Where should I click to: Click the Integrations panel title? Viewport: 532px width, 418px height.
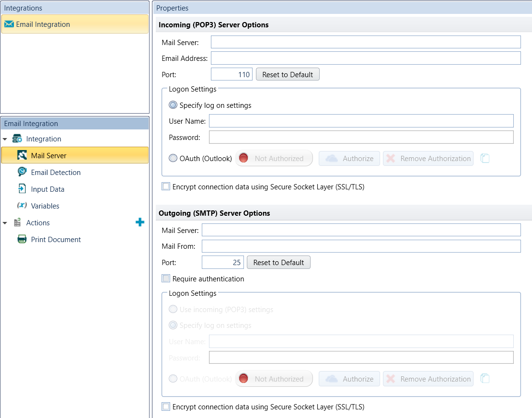pyautogui.click(x=23, y=8)
